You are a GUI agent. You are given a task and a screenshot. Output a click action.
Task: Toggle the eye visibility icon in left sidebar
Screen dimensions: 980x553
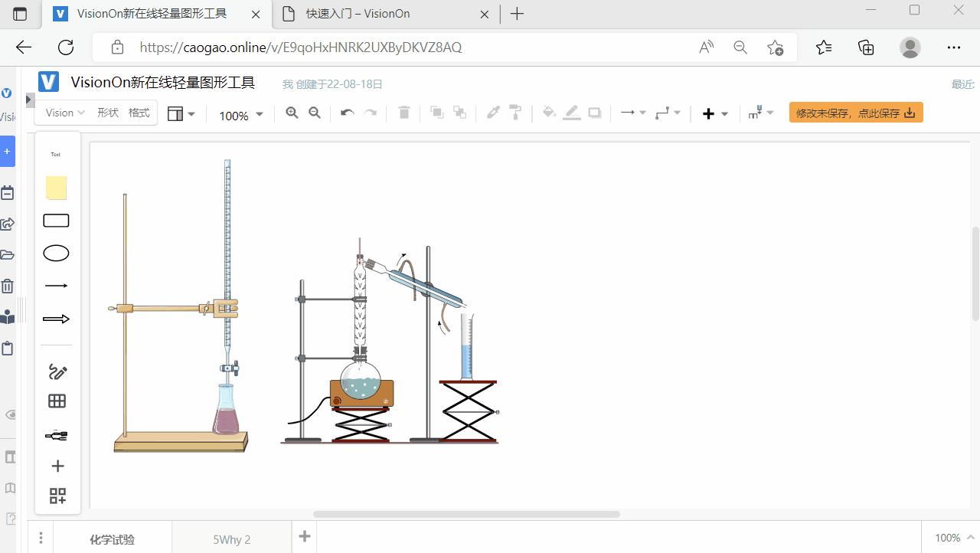pyautogui.click(x=10, y=414)
